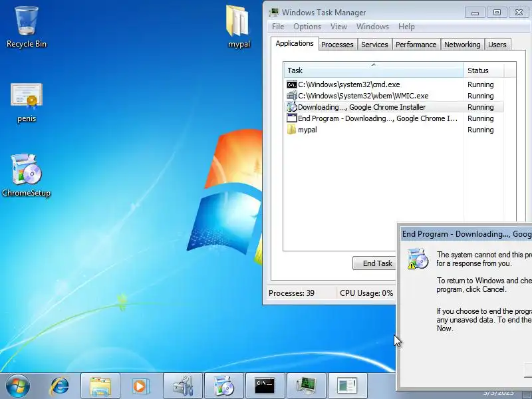Switch to the Networking tab
This screenshot has width=532, height=399.
[462, 45]
